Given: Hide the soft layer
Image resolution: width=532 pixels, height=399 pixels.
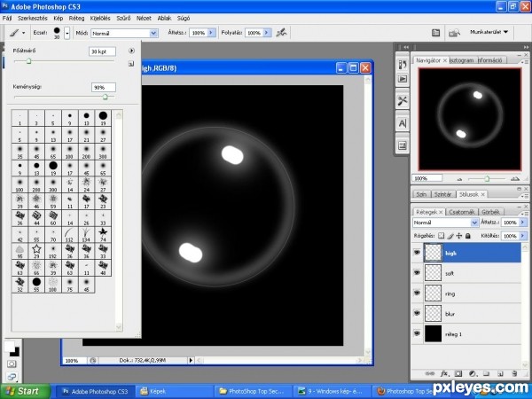Looking at the screenshot, I should point(417,273).
